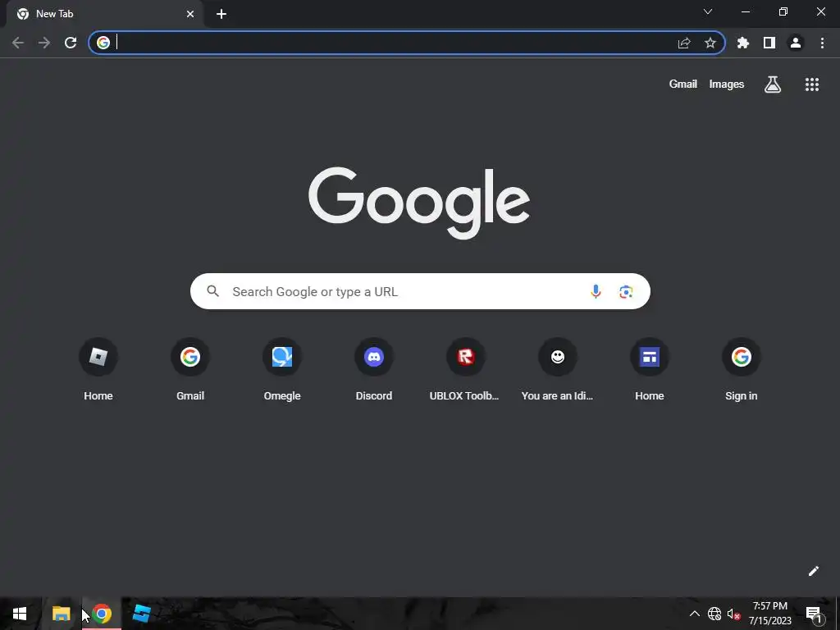Open the notification center icon
840x630 pixels.
(813, 614)
